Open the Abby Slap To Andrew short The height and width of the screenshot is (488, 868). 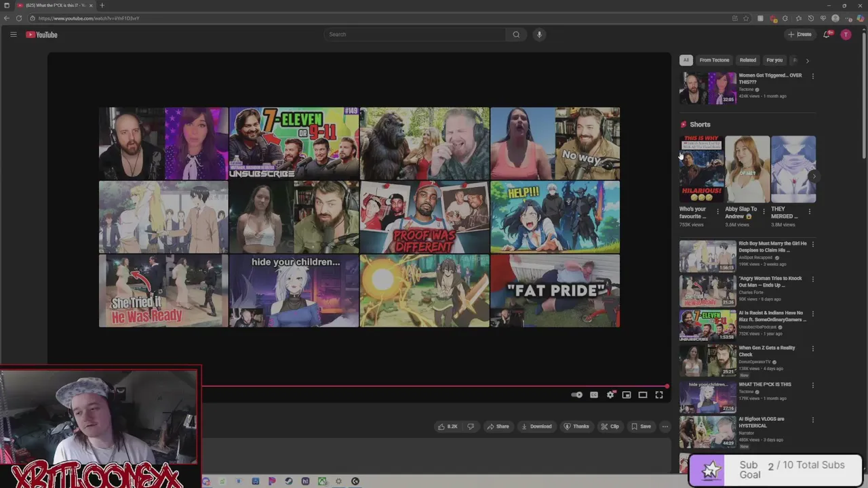(x=747, y=169)
